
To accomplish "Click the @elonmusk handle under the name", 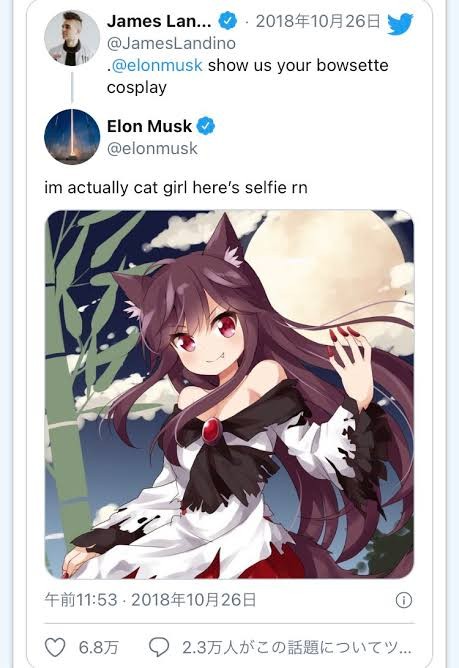I will [153, 148].
